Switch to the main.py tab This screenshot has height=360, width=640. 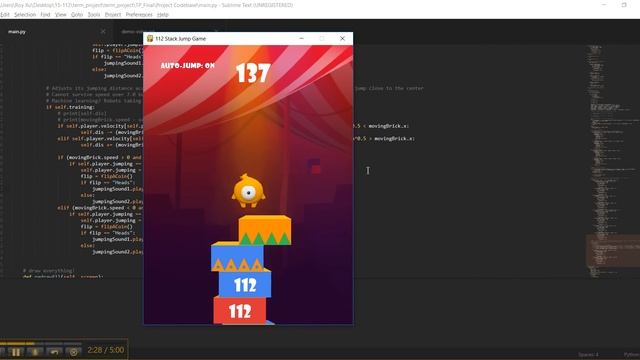pyautogui.click(x=17, y=31)
